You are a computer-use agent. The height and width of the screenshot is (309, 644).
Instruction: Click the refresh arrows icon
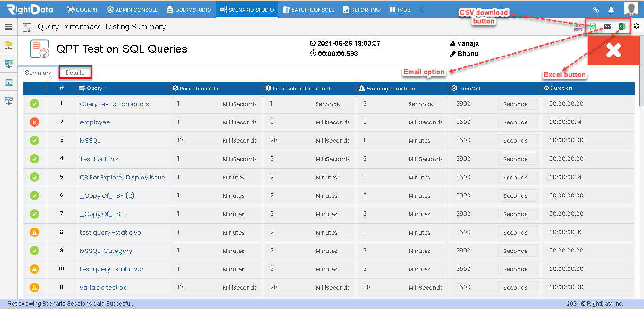pyautogui.click(x=636, y=26)
